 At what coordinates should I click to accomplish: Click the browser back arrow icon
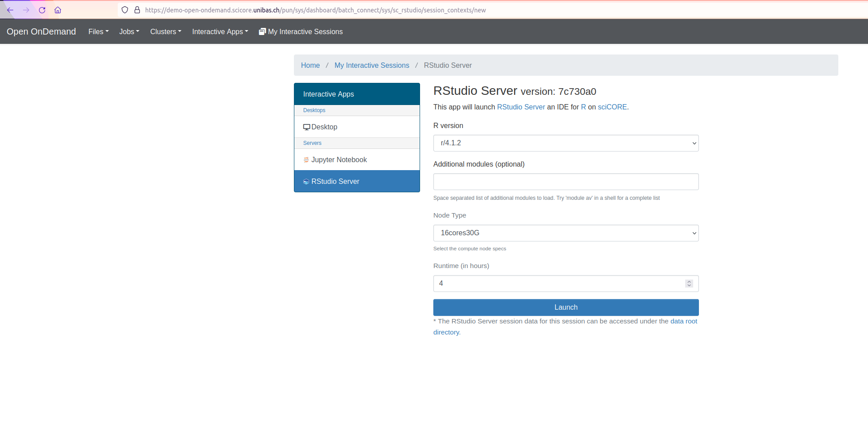point(10,10)
